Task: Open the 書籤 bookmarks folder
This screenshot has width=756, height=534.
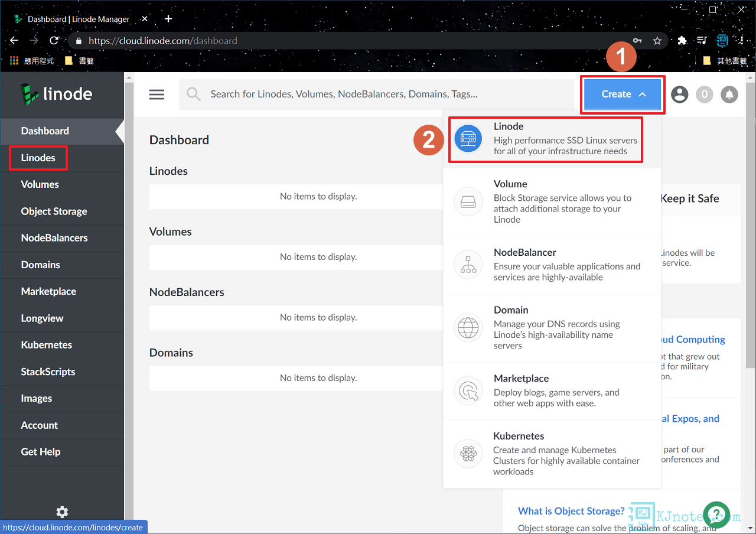Action: tap(79, 60)
